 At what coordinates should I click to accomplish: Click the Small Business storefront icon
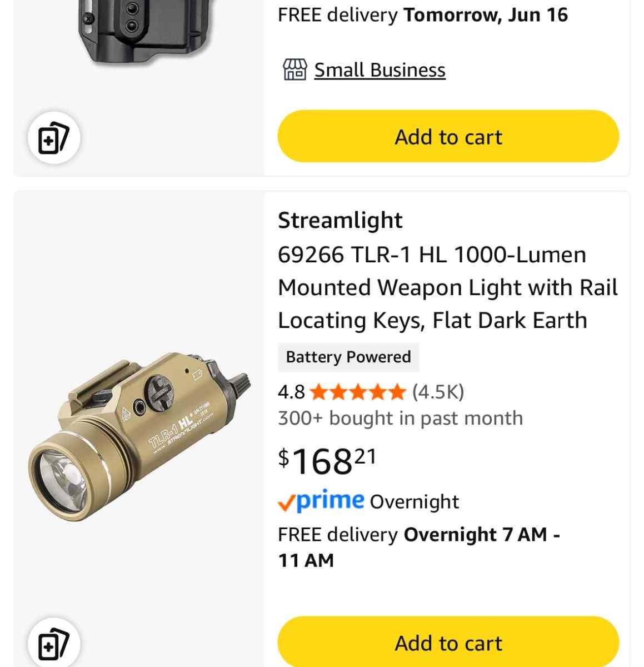[294, 70]
